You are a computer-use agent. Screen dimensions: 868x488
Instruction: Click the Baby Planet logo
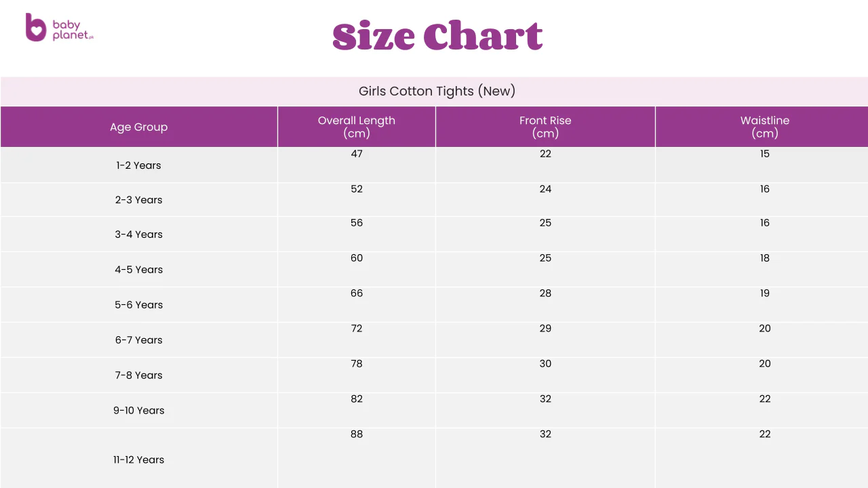coord(60,28)
